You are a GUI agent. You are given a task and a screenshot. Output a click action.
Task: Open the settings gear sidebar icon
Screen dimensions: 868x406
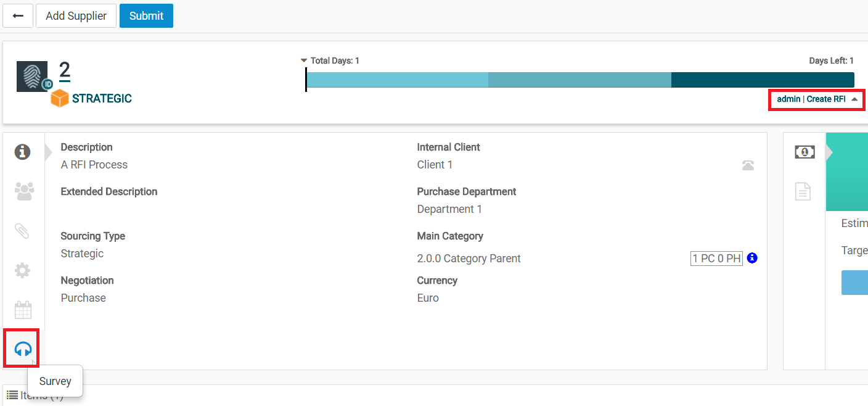pyautogui.click(x=23, y=270)
